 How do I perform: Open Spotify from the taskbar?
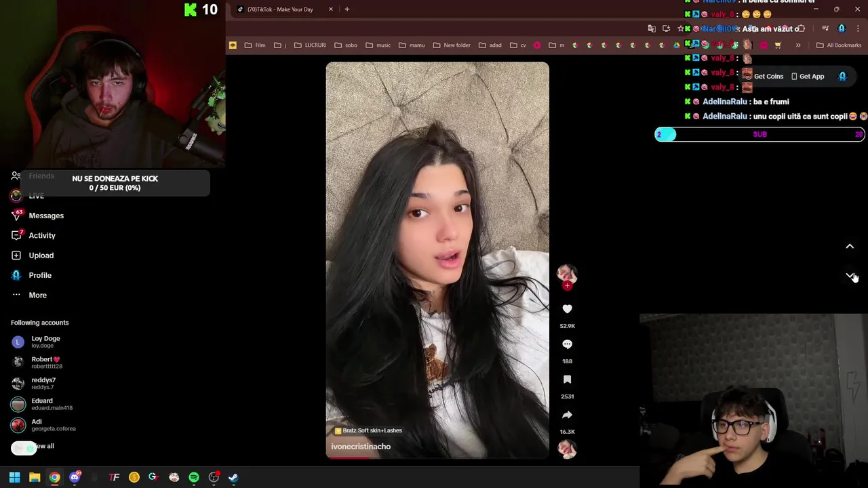coord(194,477)
